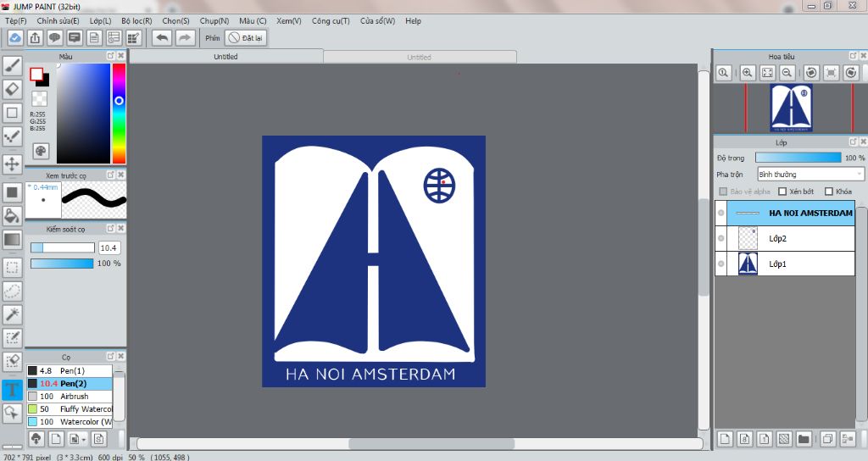The image size is (868, 461).
Task: Click the Undo arrow in toolbar
Action: (161, 37)
